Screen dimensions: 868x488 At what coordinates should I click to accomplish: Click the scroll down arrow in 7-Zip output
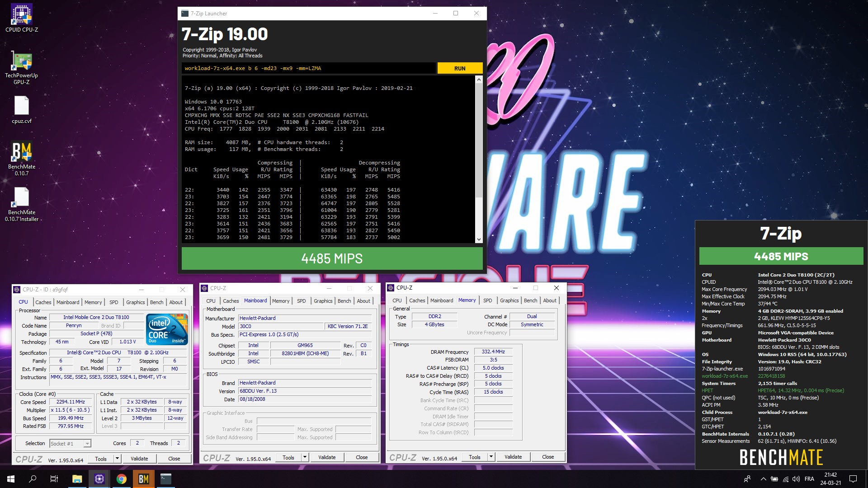pyautogui.click(x=479, y=239)
